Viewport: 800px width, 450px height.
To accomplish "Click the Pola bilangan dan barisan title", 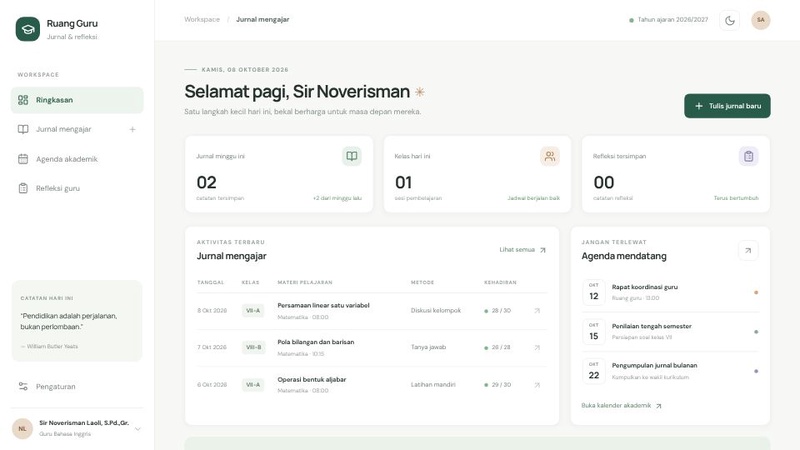I will pos(316,342).
